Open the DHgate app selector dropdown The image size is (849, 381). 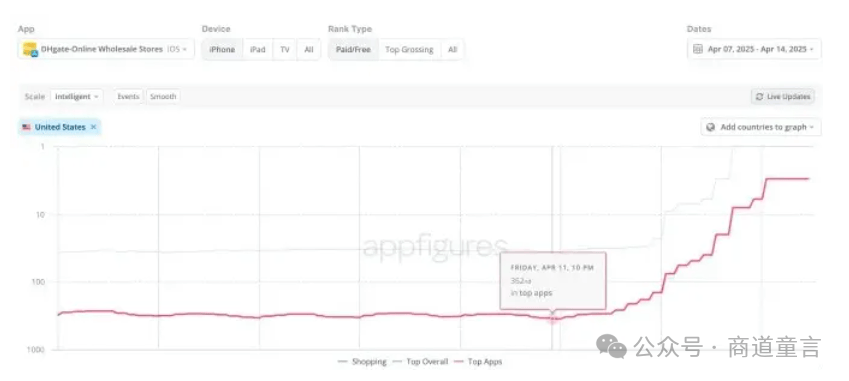(x=106, y=49)
